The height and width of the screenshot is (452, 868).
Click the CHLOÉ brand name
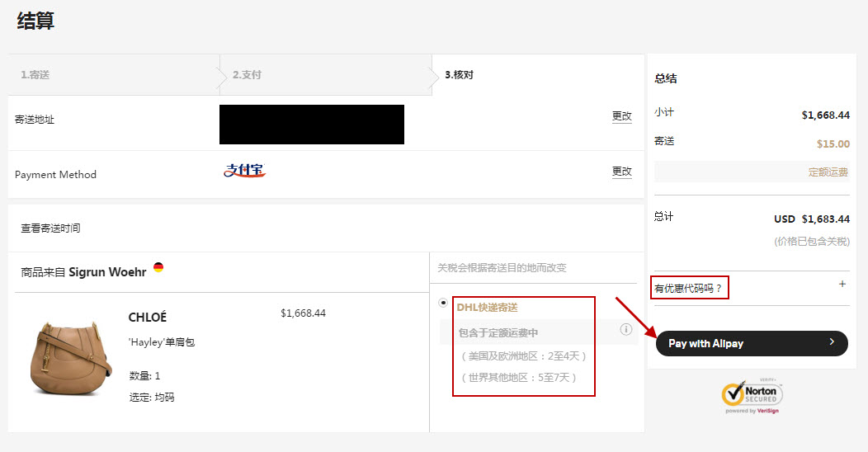147,317
